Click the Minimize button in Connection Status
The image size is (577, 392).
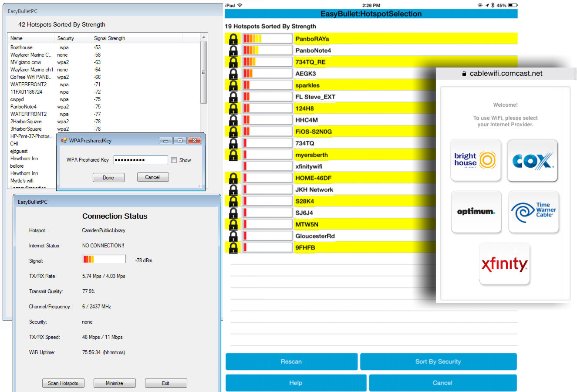(115, 383)
